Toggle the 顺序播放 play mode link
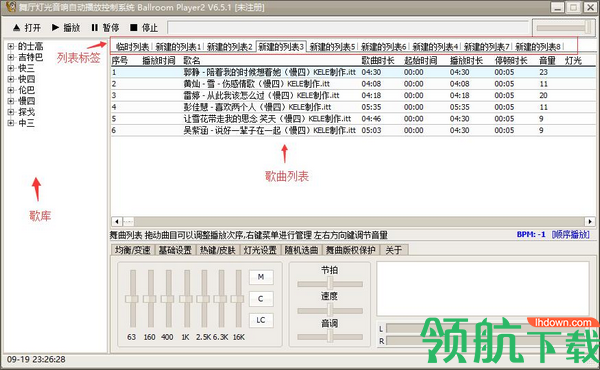This screenshot has height=370, width=600. pyautogui.click(x=570, y=234)
